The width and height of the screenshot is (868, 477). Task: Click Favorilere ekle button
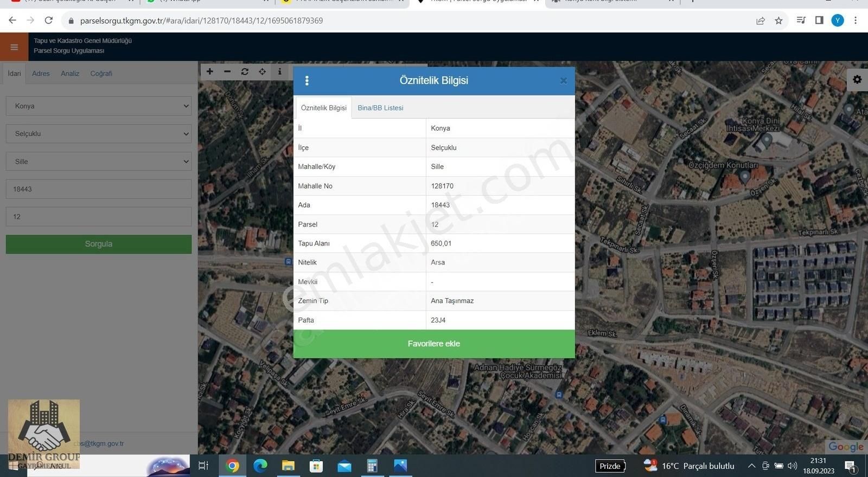pos(434,344)
